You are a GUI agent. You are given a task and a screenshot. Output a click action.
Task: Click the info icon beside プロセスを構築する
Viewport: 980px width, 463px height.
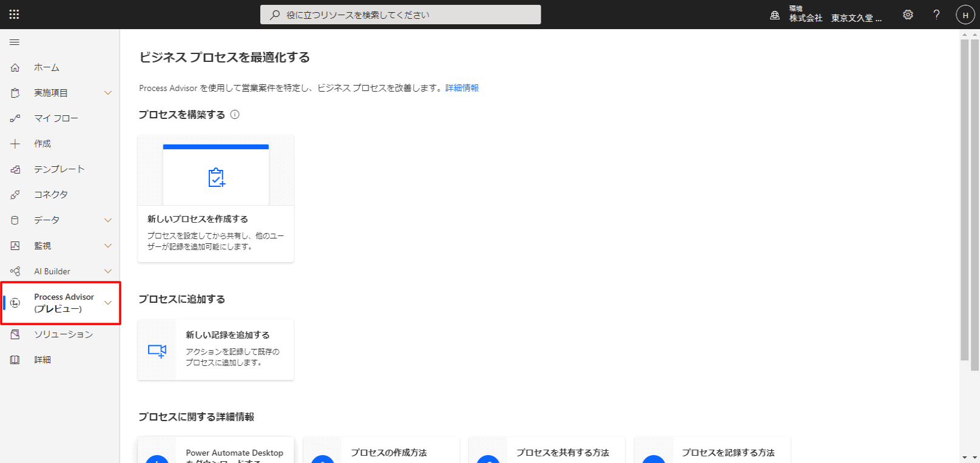point(235,115)
